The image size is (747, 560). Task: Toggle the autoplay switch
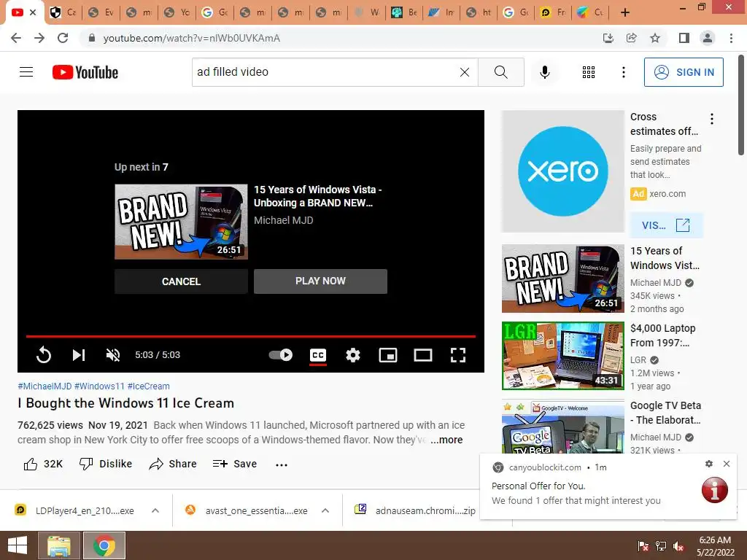281,355
